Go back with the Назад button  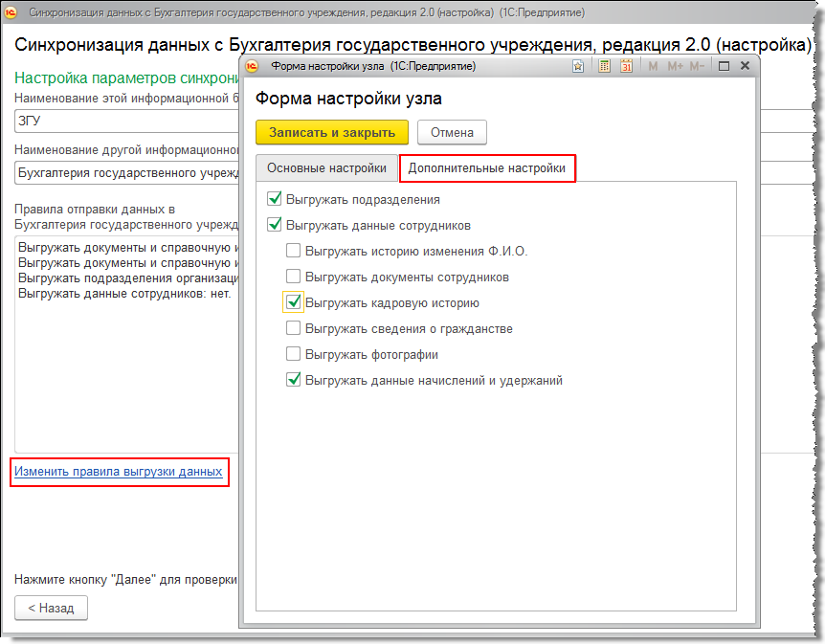(51, 608)
